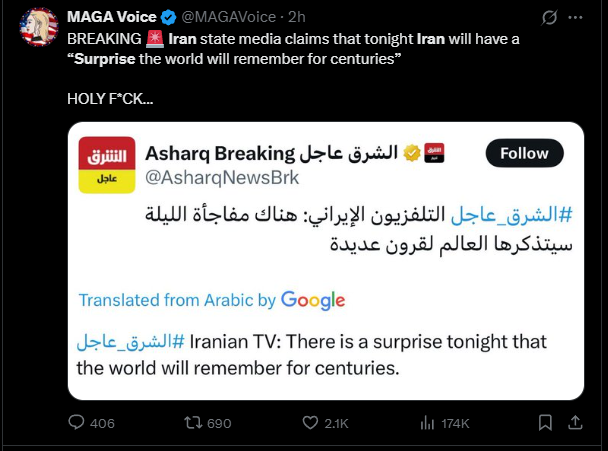Click Asharq gold verified badge
This screenshot has width=608, height=451.
[x=412, y=153]
